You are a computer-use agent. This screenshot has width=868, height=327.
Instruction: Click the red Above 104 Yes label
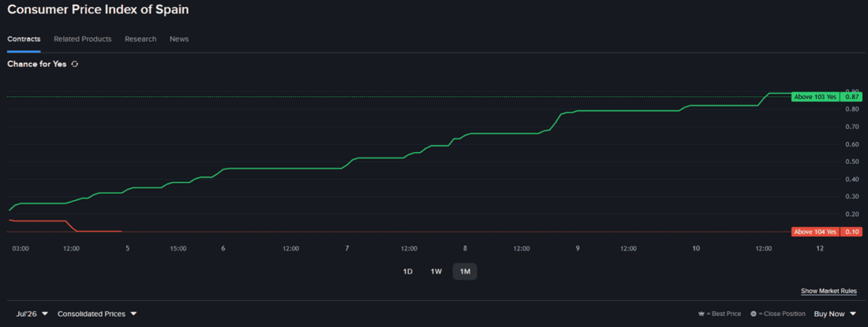tap(815, 232)
